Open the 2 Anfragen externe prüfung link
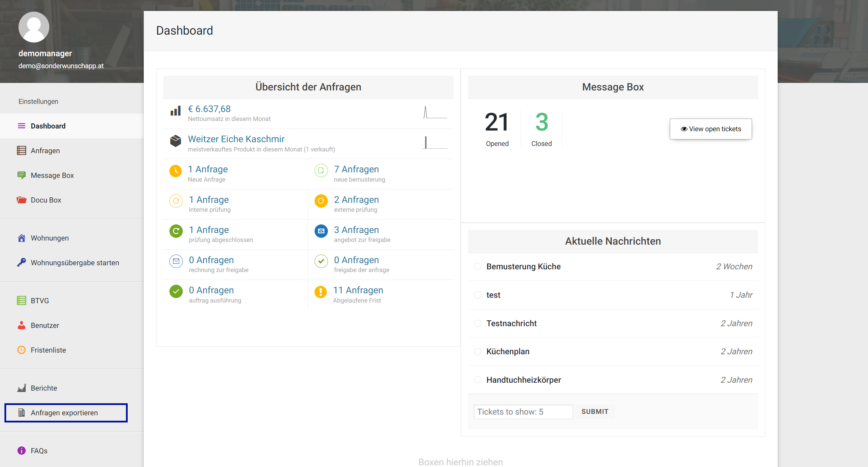This screenshot has width=868, height=467. coord(356,200)
